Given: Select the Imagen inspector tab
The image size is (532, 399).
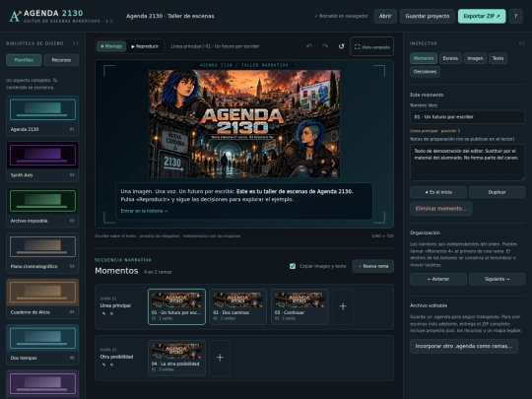Looking at the screenshot, I should (x=475, y=58).
